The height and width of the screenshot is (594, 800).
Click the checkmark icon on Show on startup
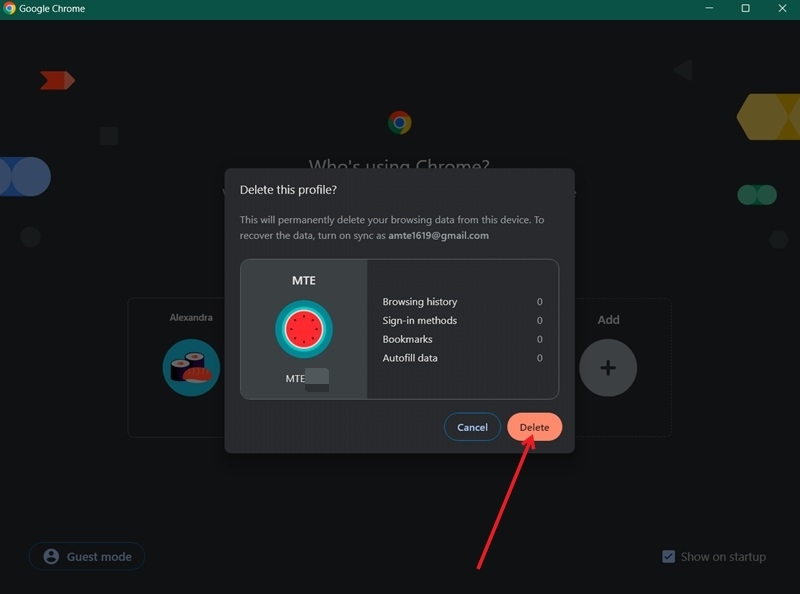(668, 557)
